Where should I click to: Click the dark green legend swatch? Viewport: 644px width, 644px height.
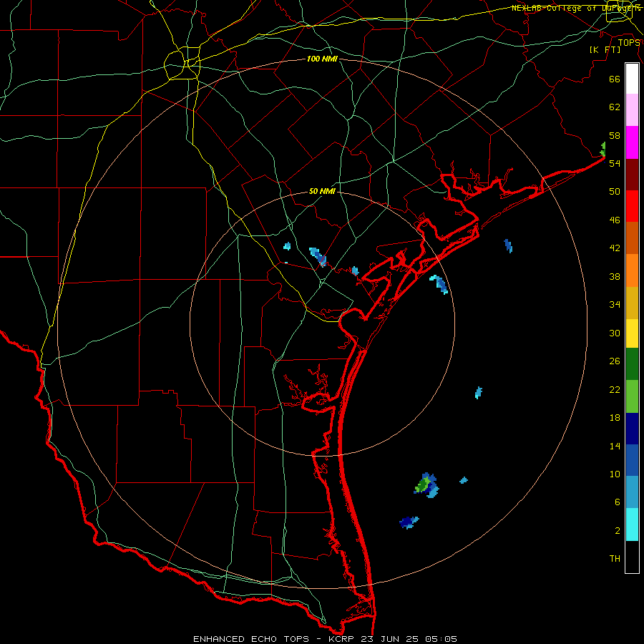(632, 364)
